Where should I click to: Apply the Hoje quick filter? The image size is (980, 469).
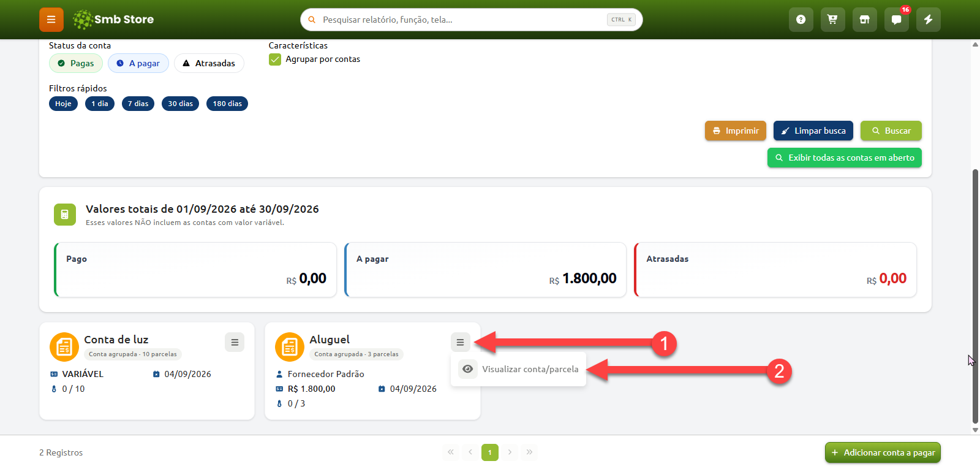click(63, 104)
